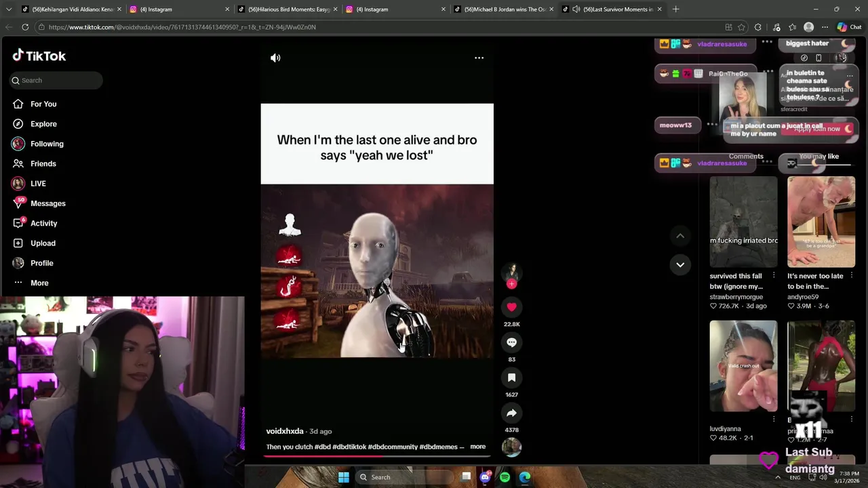
Task: Open the creator avatar beside the video
Action: tap(511, 272)
